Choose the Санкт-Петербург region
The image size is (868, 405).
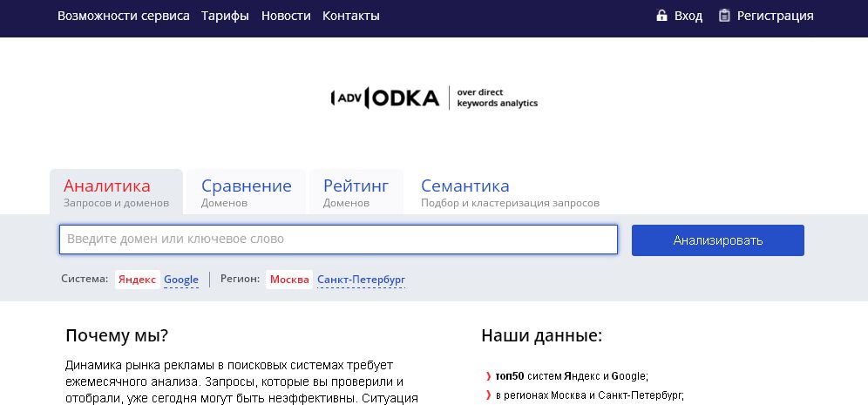[x=361, y=280]
